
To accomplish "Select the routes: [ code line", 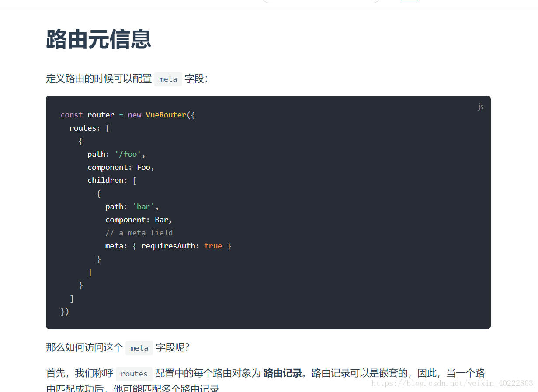I will (89, 128).
